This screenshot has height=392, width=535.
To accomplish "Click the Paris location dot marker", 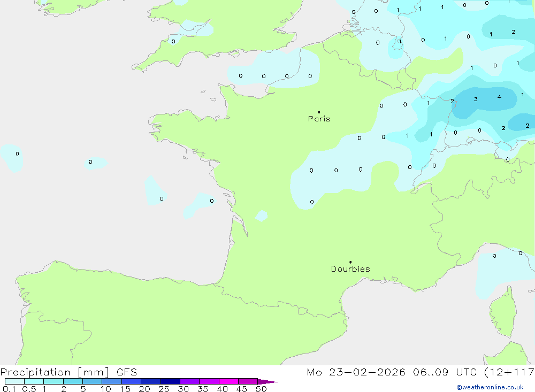I will [x=319, y=112].
